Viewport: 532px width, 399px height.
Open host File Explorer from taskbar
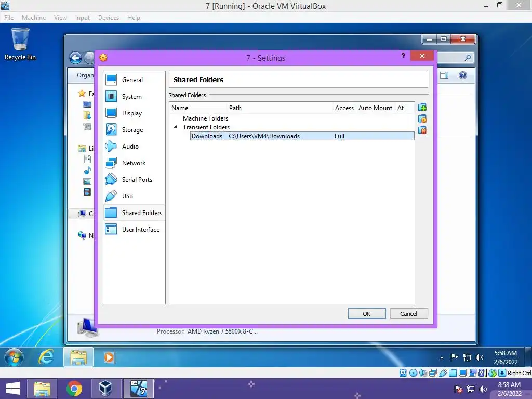[x=42, y=389]
